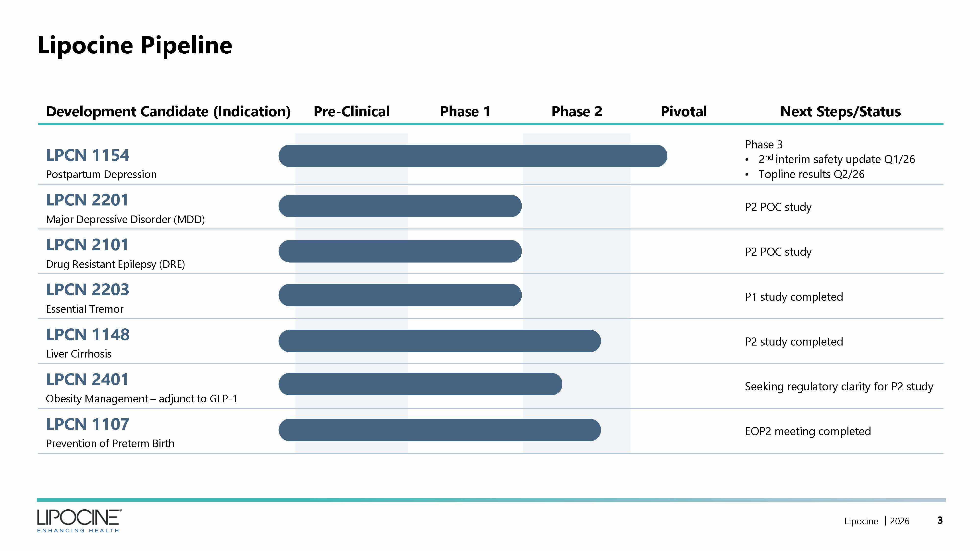
Task: Select the Pre-Clinical column header
Action: [352, 111]
